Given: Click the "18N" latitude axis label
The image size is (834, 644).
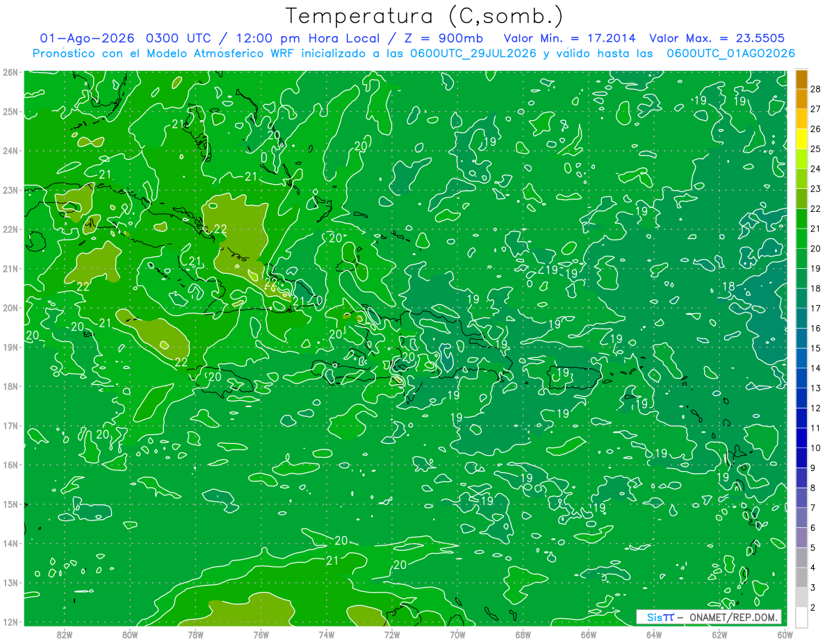Looking at the screenshot, I should [x=10, y=386].
